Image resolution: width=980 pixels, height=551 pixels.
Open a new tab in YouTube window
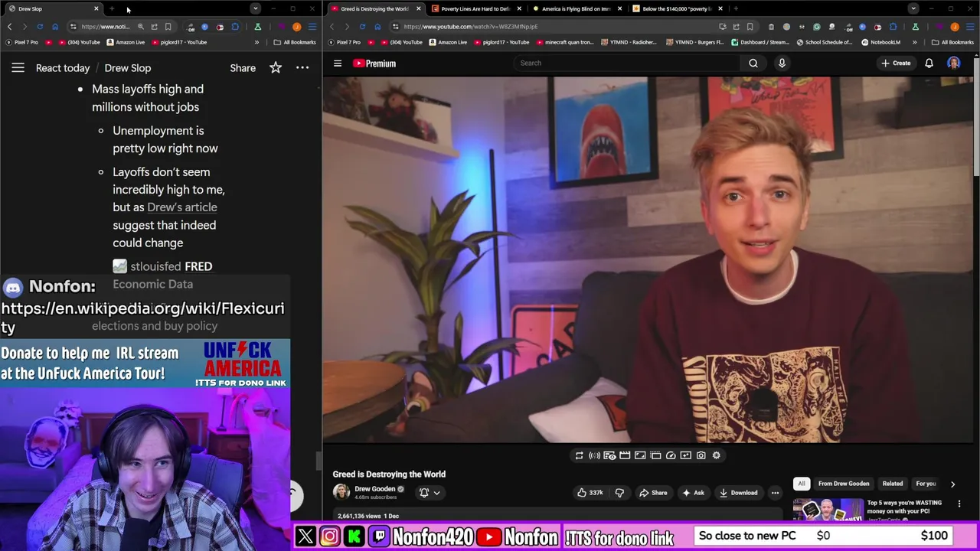[736, 8]
